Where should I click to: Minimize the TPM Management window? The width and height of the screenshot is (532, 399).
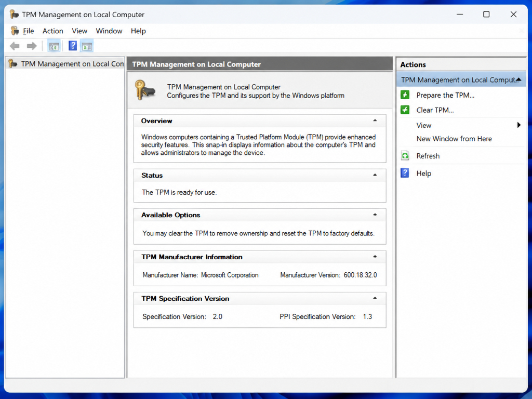(460, 14)
